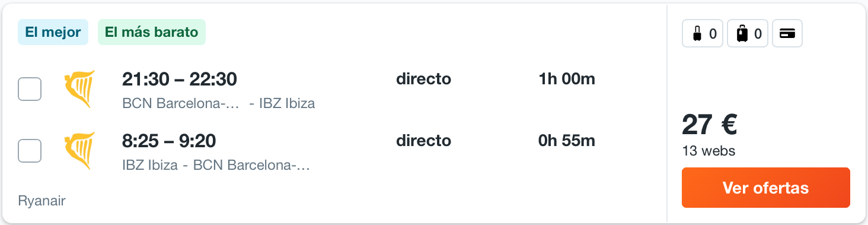Click the 21:30 – 22:30 flight times

(180, 78)
